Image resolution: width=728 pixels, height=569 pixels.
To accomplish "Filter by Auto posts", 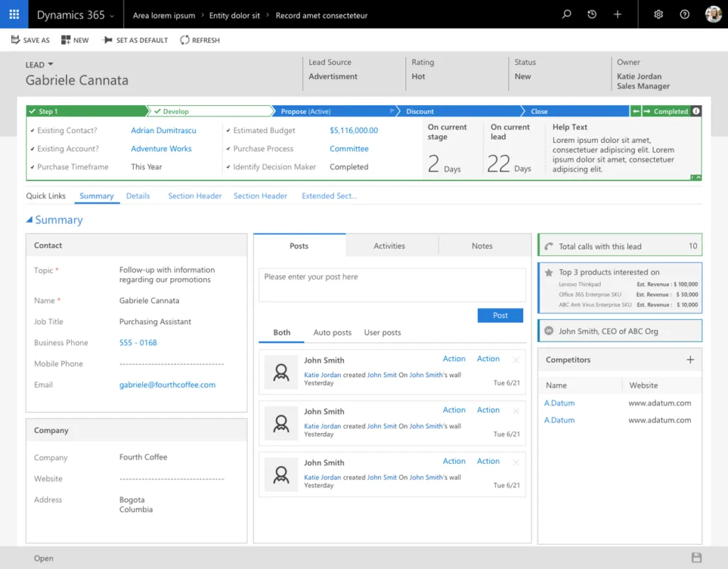I will tap(333, 333).
